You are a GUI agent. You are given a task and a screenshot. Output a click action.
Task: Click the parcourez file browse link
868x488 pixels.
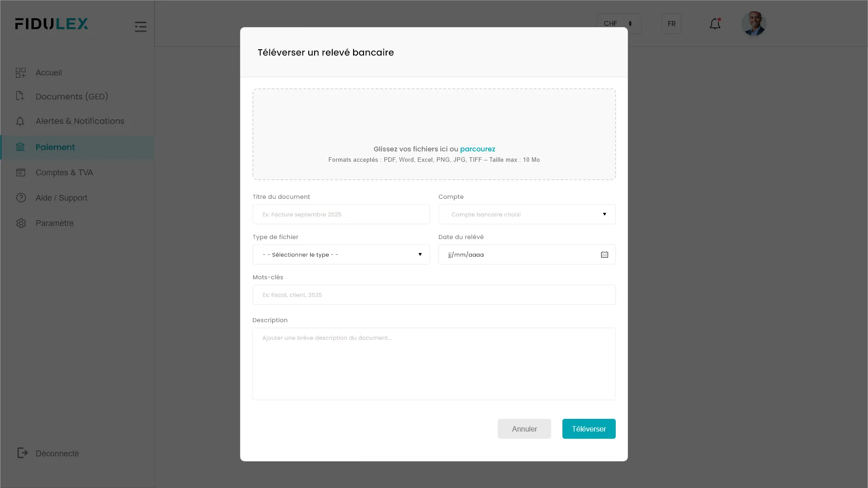[477, 149]
